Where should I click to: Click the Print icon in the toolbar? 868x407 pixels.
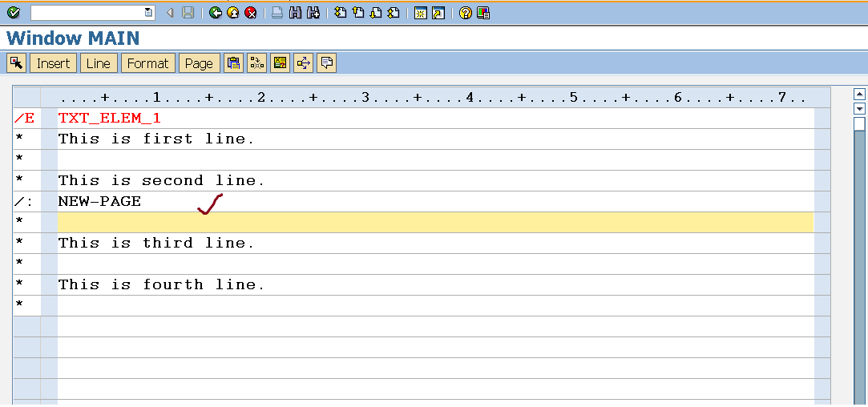pyautogui.click(x=277, y=12)
